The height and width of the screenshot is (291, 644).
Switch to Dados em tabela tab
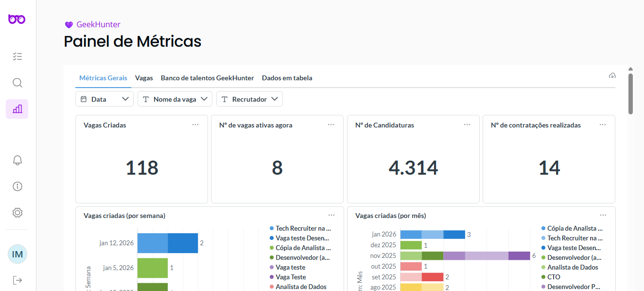click(x=287, y=78)
